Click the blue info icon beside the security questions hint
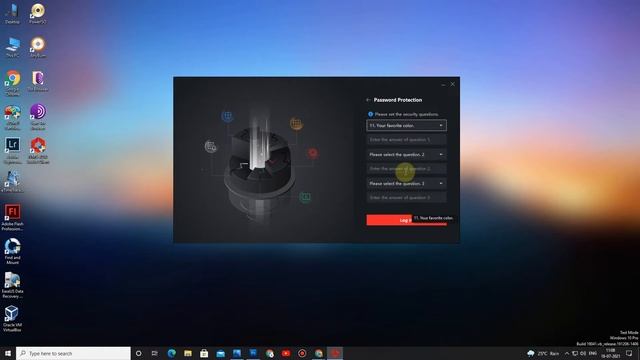This screenshot has width=640, height=360. 370,114
